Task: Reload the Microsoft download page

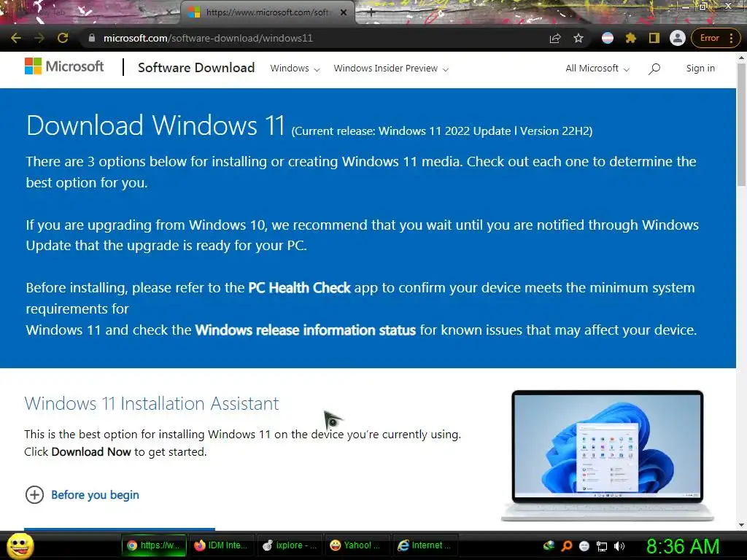Action: [x=63, y=38]
